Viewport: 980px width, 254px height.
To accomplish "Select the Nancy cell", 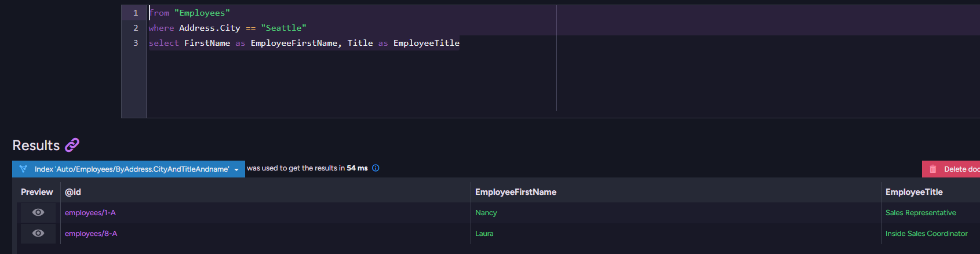I will (x=486, y=213).
